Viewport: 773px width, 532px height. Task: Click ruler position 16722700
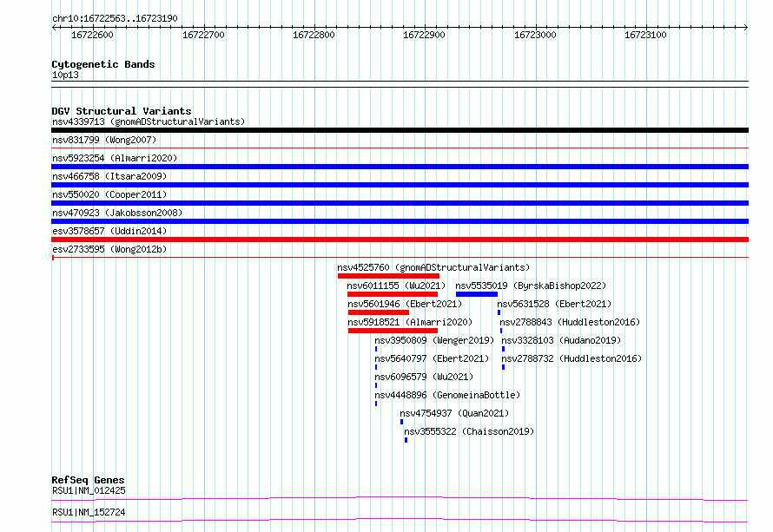point(203,35)
